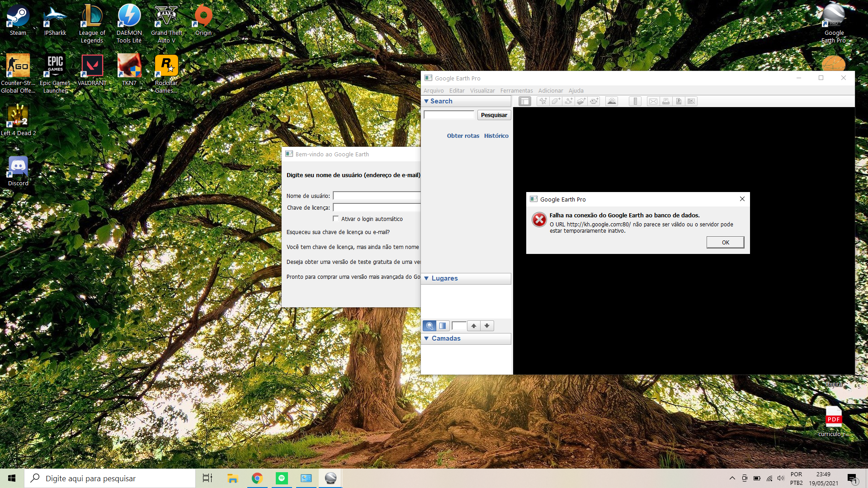Collapse the Camadas panel
Viewport: 868px width, 488px height.
(x=426, y=338)
